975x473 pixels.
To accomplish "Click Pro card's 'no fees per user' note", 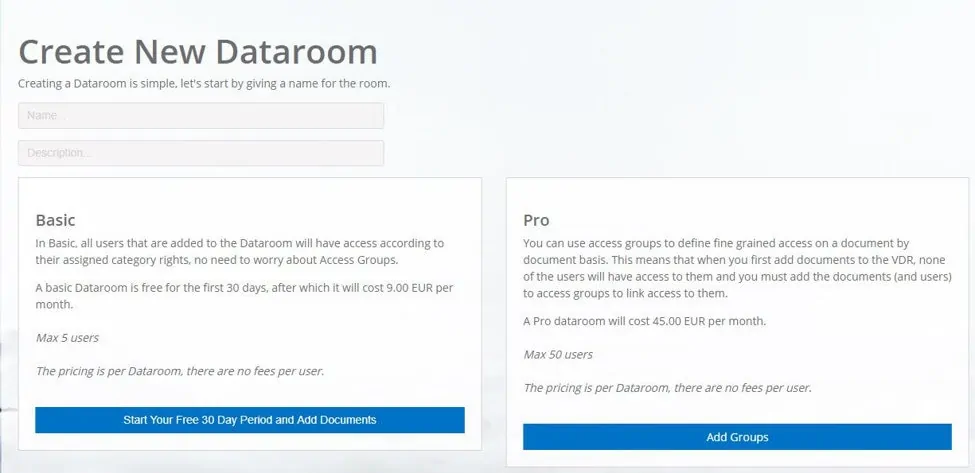I will [668, 388].
